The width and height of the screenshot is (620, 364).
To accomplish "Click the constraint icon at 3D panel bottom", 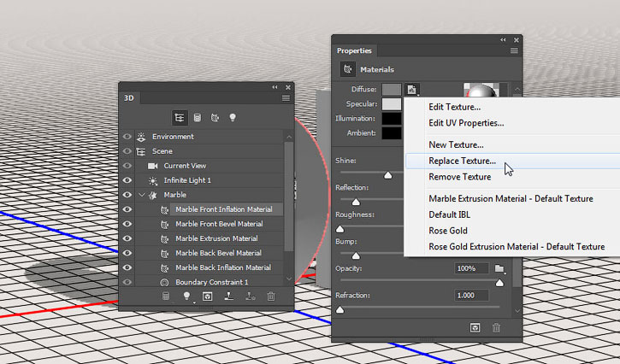I will tap(250, 296).
